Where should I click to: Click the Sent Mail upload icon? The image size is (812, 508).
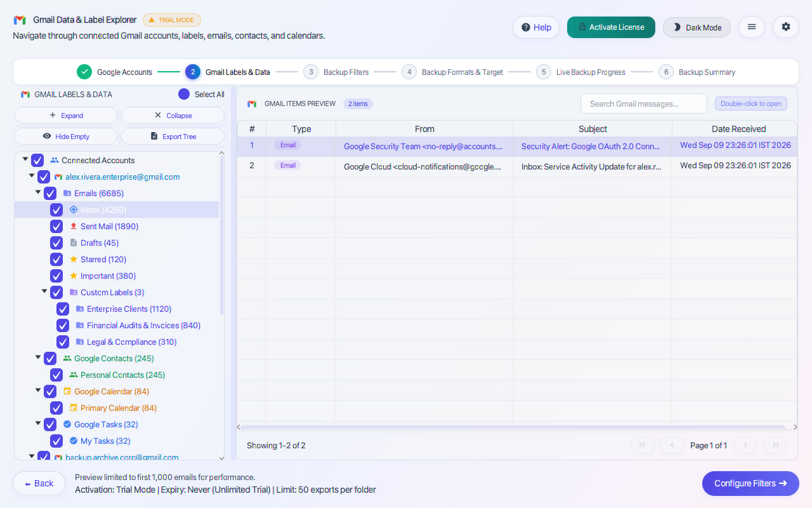[x=73, y=226]
